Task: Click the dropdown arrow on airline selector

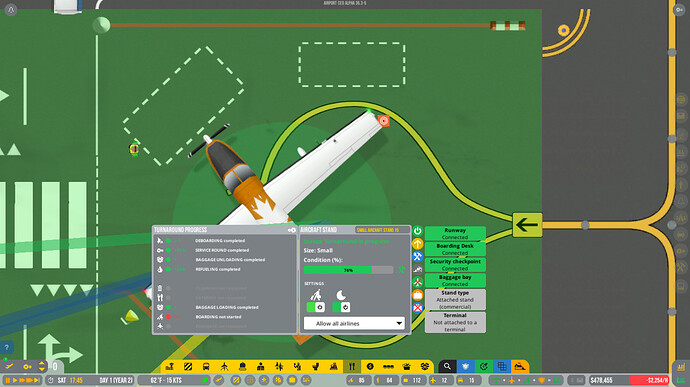Action: coord(399,324)
